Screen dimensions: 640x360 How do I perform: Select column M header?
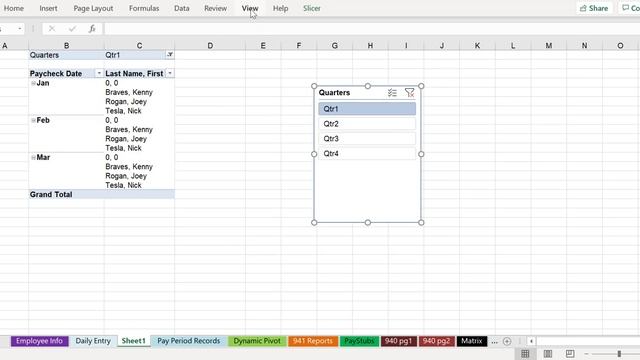point(549,46)
